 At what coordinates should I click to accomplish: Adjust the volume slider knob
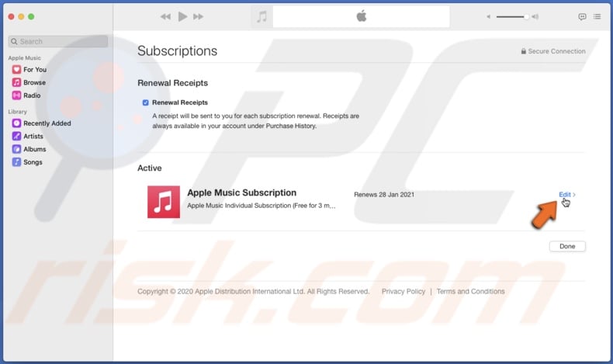click(x=526, y=17)
